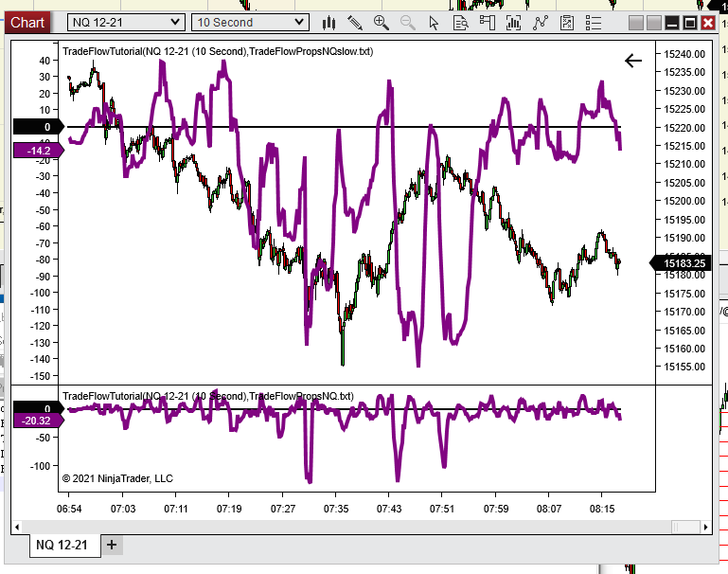Viewport: 728px width, 574px height.
Task: Select the cursor pointer tool
Action: pyautogui.click(x=434, y=23)
